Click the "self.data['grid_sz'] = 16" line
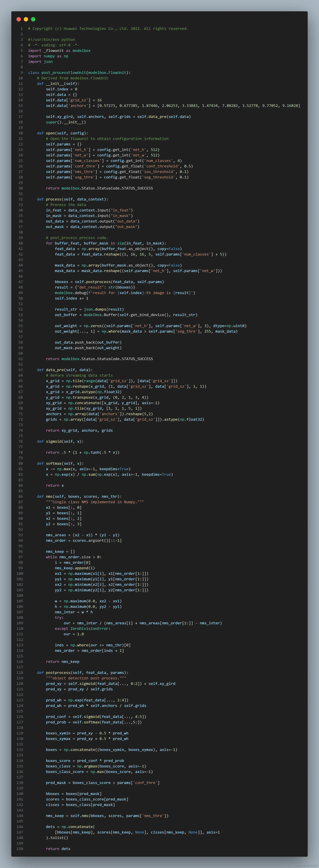The height and width of the screenshot is (868, 319). (x=74, y=100)
